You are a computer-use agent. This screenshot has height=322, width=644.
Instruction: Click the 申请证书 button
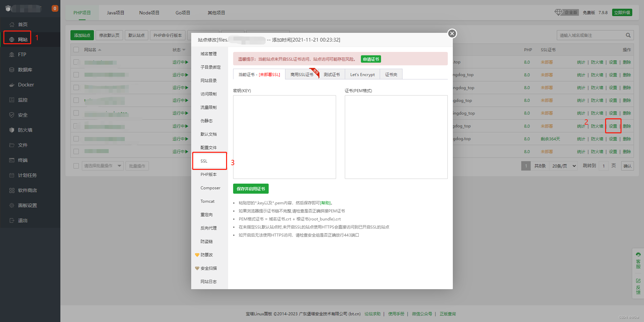pyautogui.click(x=371, y=59)
